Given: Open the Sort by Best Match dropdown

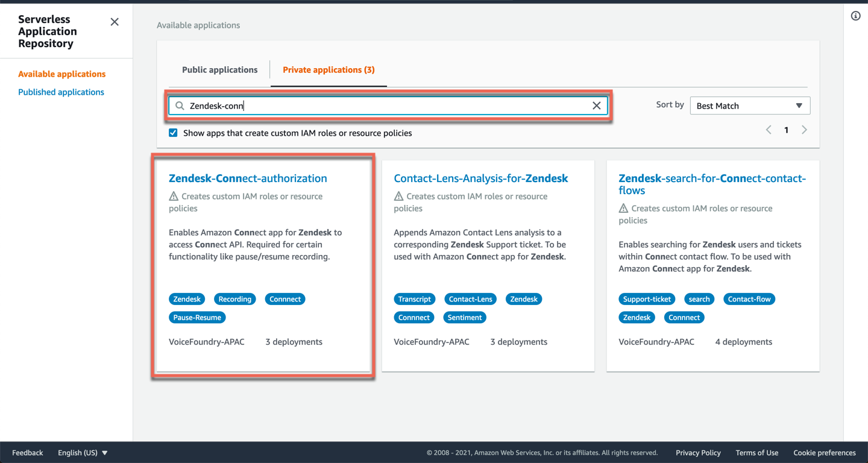Looking at the screenshot, I should (749, 106).
